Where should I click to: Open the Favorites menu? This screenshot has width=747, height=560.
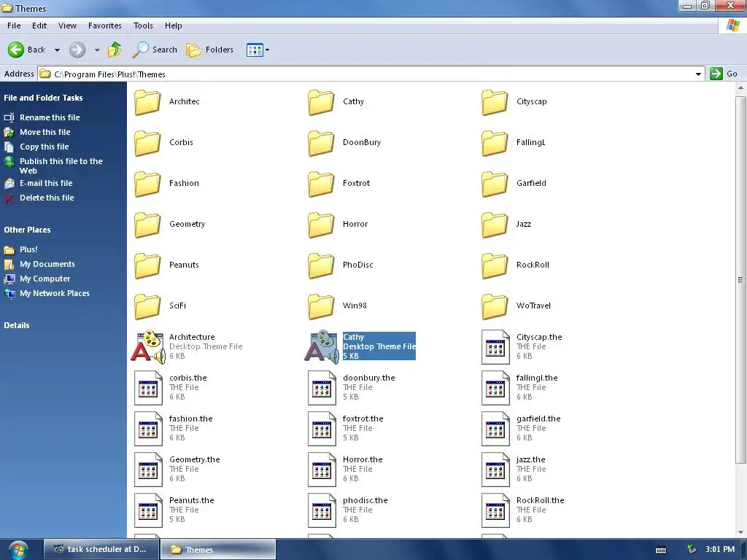pos(105,26)
